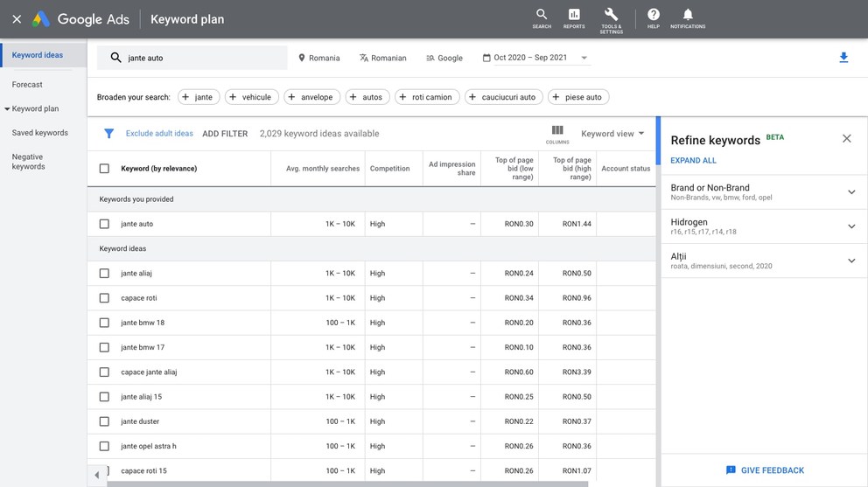Close the Refine keywords panel
The width and height of the screenshot is (868, 487).
[x=846, y=138]
